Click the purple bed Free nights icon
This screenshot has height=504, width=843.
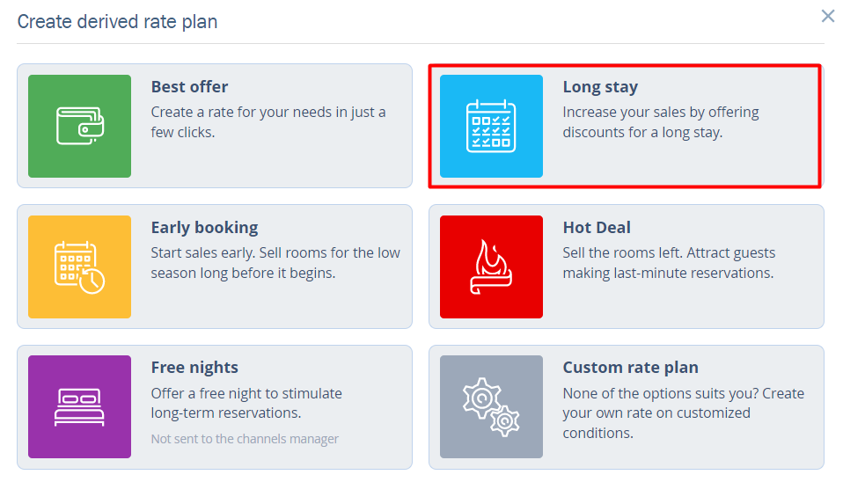(x=79, y=406)
